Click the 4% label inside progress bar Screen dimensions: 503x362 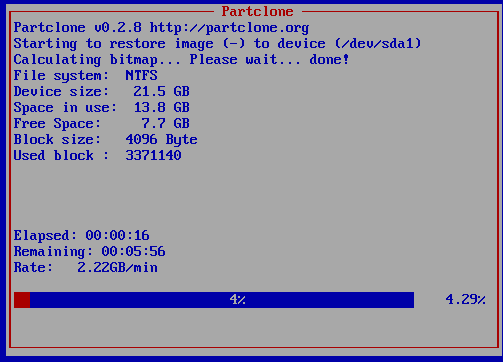point(238,300)
